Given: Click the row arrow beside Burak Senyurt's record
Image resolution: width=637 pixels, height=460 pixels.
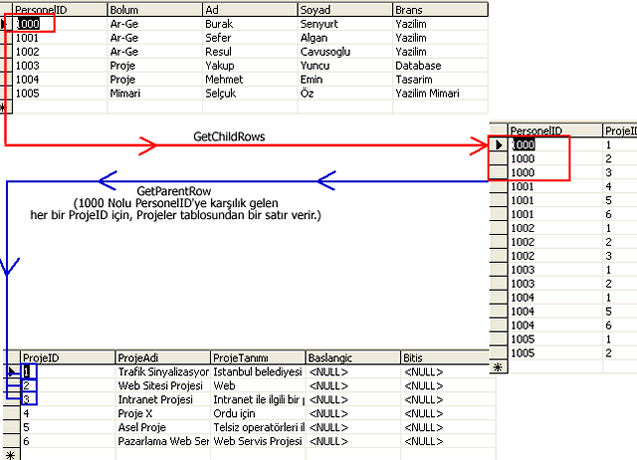Looking at the screenshot, I should (x=5, y=23).
